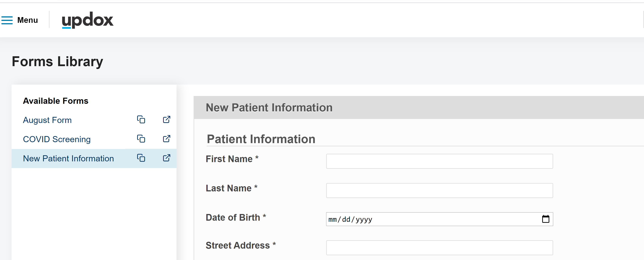Select the August Form link
644x260 pixels.
pyautogui.click(x=47, y=120)
